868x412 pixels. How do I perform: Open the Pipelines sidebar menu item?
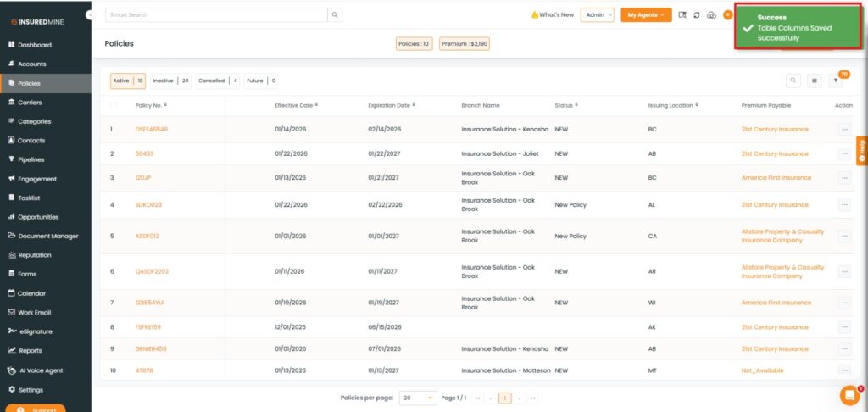coord(31,159)
